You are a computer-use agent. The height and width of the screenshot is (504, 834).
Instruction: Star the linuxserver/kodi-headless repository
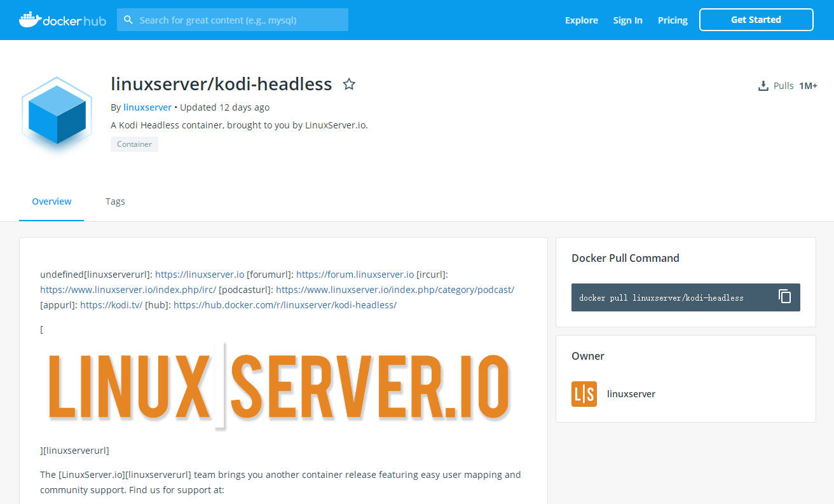tap(349, 84)
